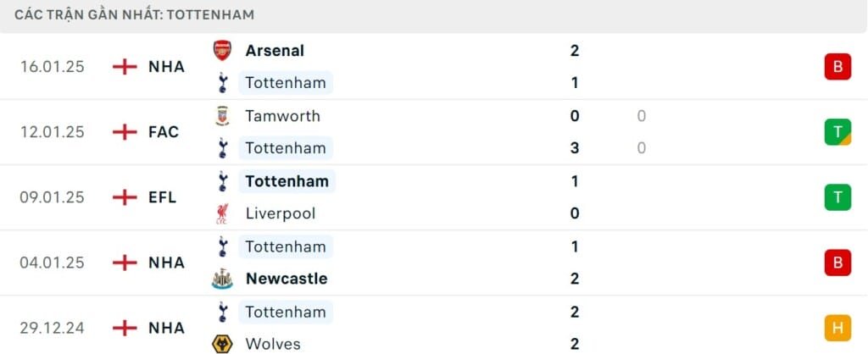Open the Arsenal team link
868x354 pixels.
click(275, 50)
